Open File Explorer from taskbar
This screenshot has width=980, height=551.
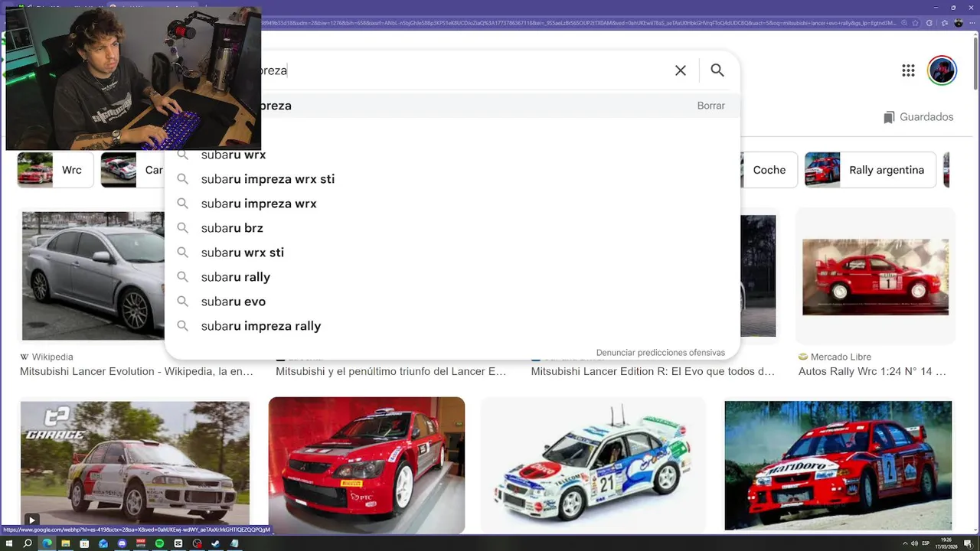(66, 543)
